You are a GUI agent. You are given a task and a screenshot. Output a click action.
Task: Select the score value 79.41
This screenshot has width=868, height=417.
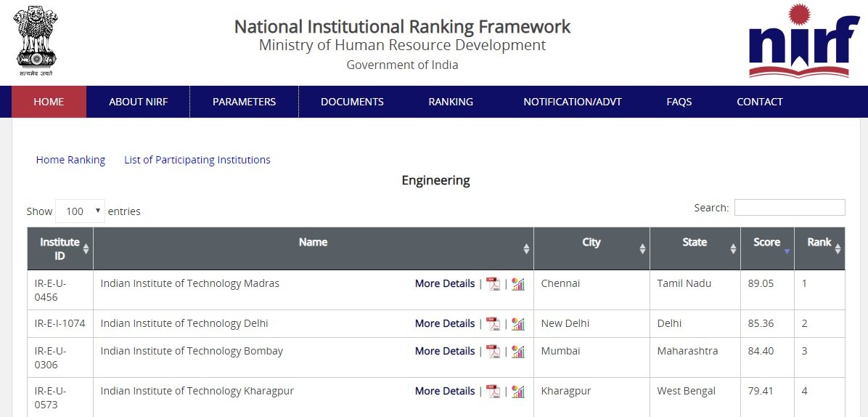click(761, 391)
